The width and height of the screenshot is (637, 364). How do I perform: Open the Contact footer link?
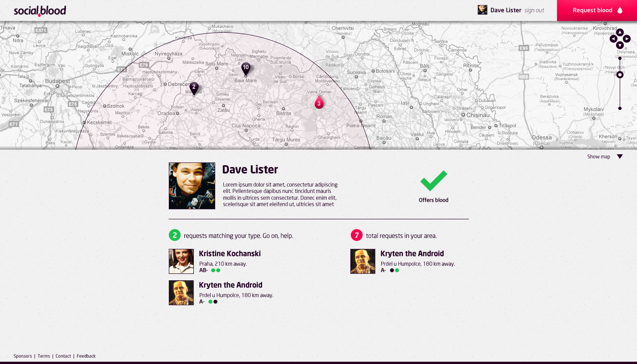point(63,356)
